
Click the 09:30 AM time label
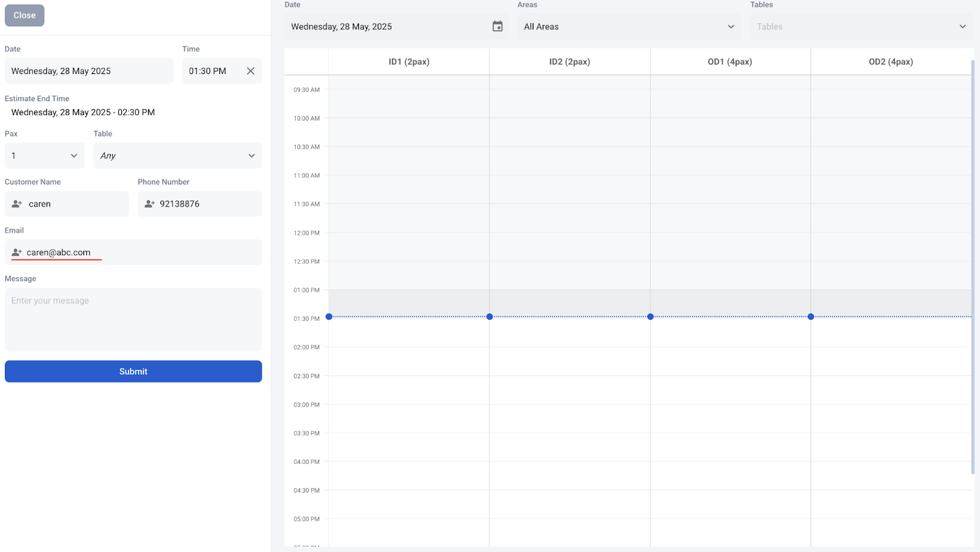(x=306, y=90)
